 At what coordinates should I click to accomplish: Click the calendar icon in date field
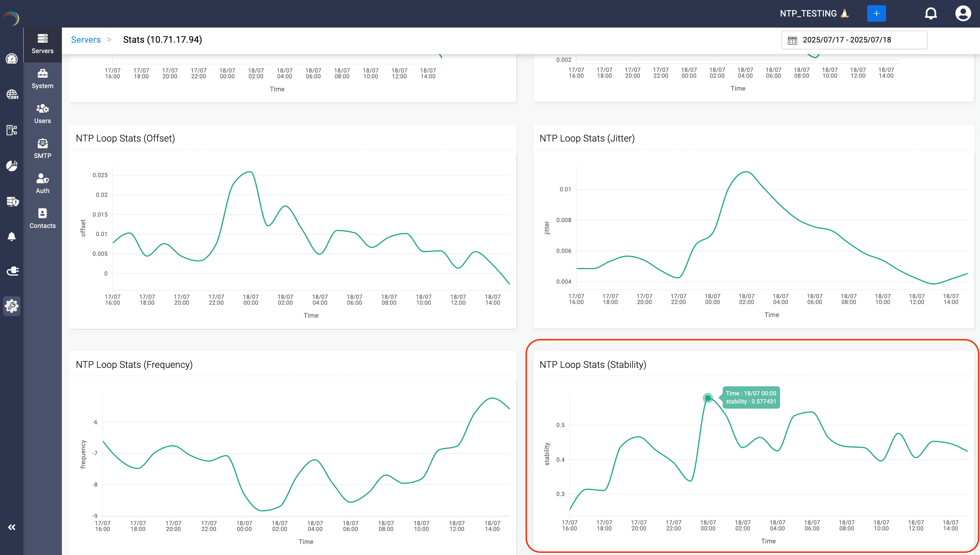point(792,40)
